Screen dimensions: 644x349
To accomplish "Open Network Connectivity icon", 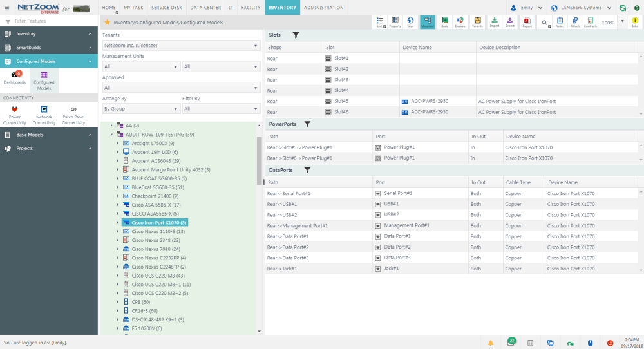I will 44,115.
